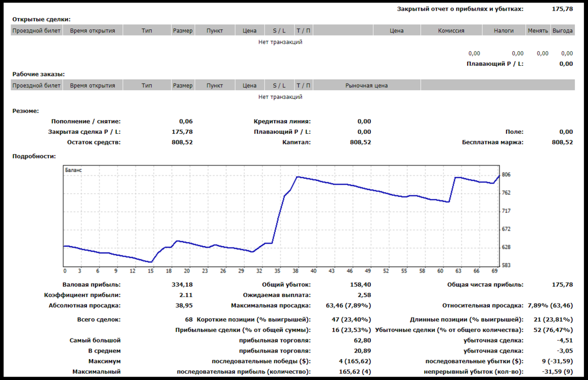Click "Время открытия" header in open trades table
Viewport: 588px width, 380px height.
[x=92, y=31]
